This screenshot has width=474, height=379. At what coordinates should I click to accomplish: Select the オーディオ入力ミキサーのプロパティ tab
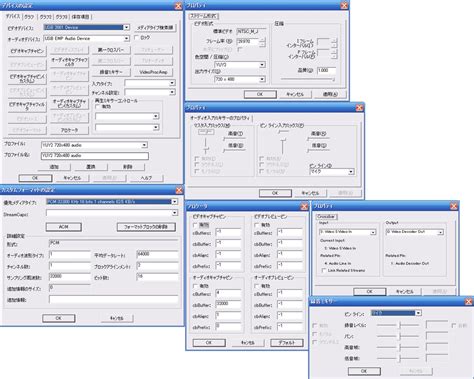[220, 118]
